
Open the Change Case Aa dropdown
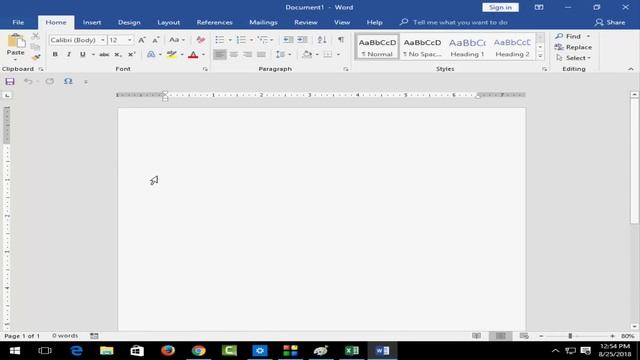pos(177,40)
